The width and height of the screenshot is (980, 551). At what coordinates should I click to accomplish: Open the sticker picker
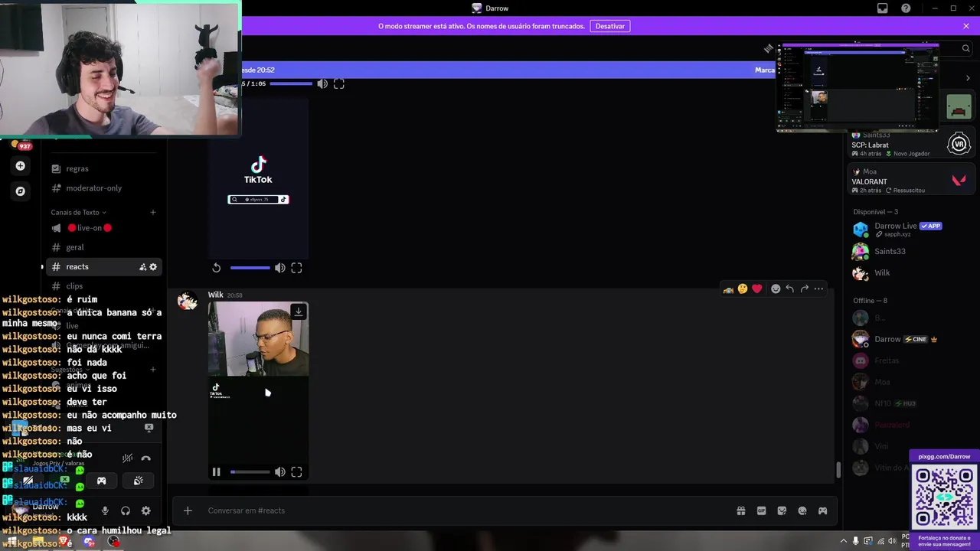782,511
